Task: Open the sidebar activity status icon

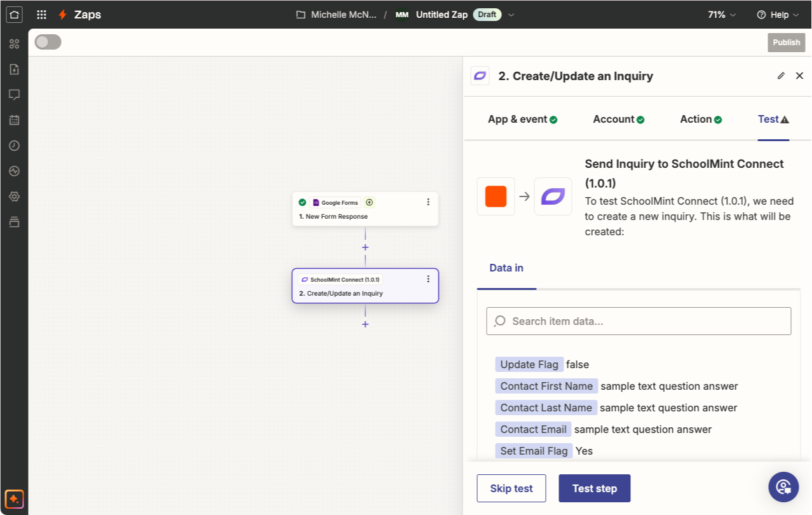Action: pyautogui.click(x=14, y=171)
